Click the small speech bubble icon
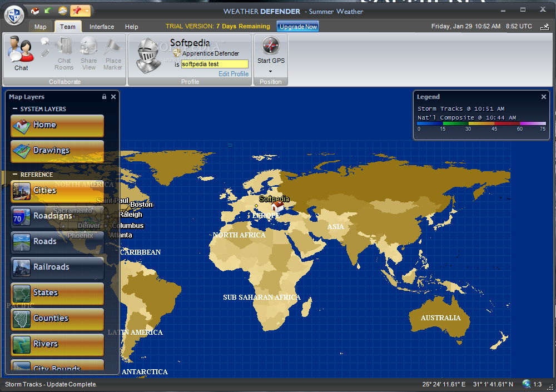The width and height of the screenshot is (556, 392). [x=45, y=41]
